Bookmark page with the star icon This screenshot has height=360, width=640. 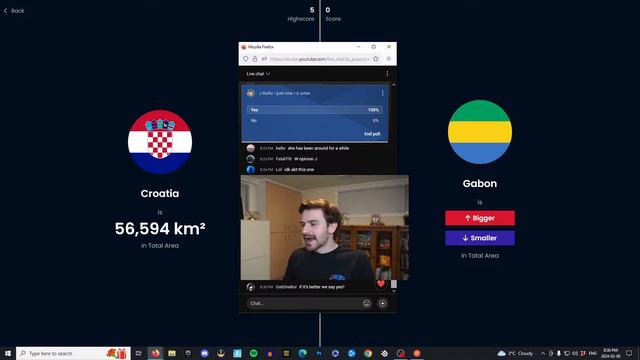(x=376, y=59)
